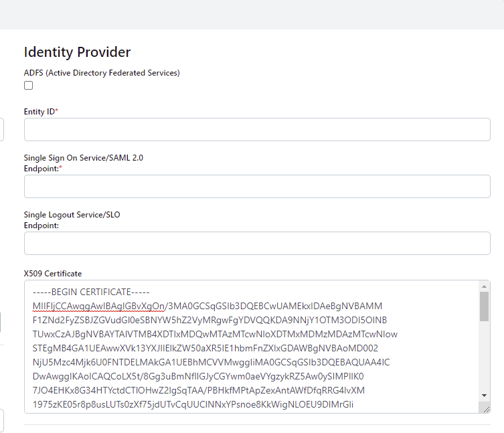504x433 pixels.
Task: Focus the Entity ID input field
Action: [x=257, y=130]
